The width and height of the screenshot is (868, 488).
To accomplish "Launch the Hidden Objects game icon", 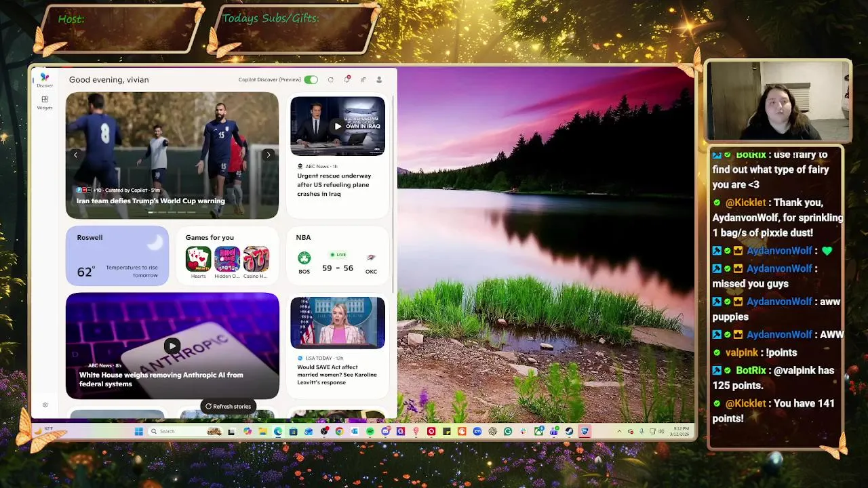I will click(x=227, y=260).
